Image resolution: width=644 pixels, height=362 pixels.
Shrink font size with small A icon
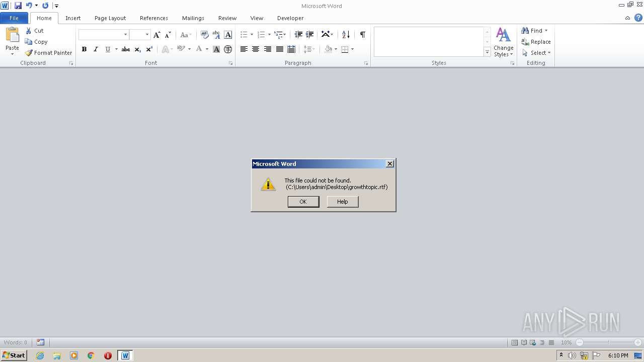(x=168, y=35)
